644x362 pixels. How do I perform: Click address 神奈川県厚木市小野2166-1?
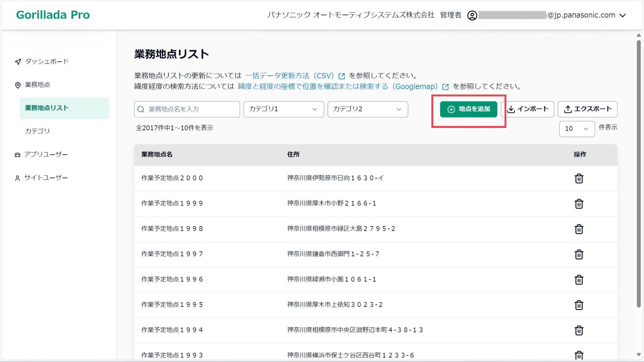coord(332,203)
